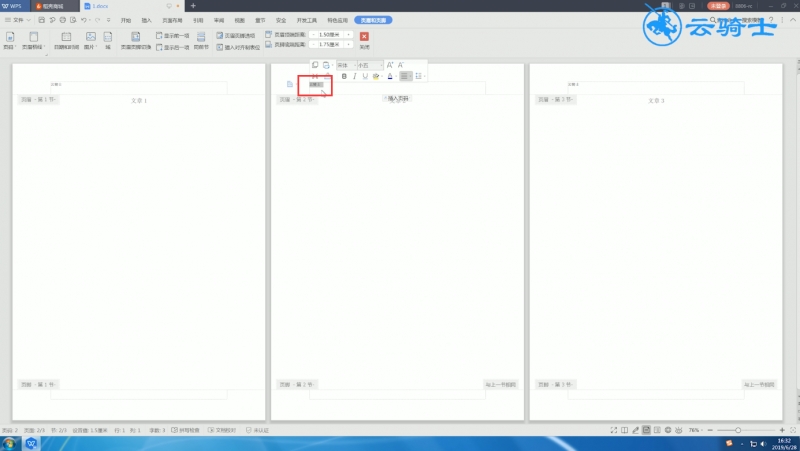This screenshot has height=451, width=800.
Task: Add a new document tab with the plus button
Action: click(193, 6)
